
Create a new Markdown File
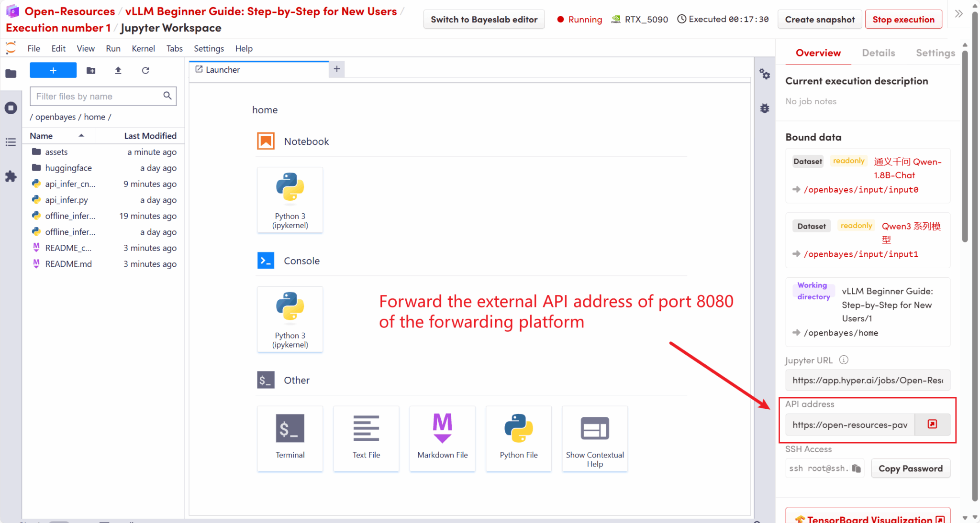coord(442,438)
